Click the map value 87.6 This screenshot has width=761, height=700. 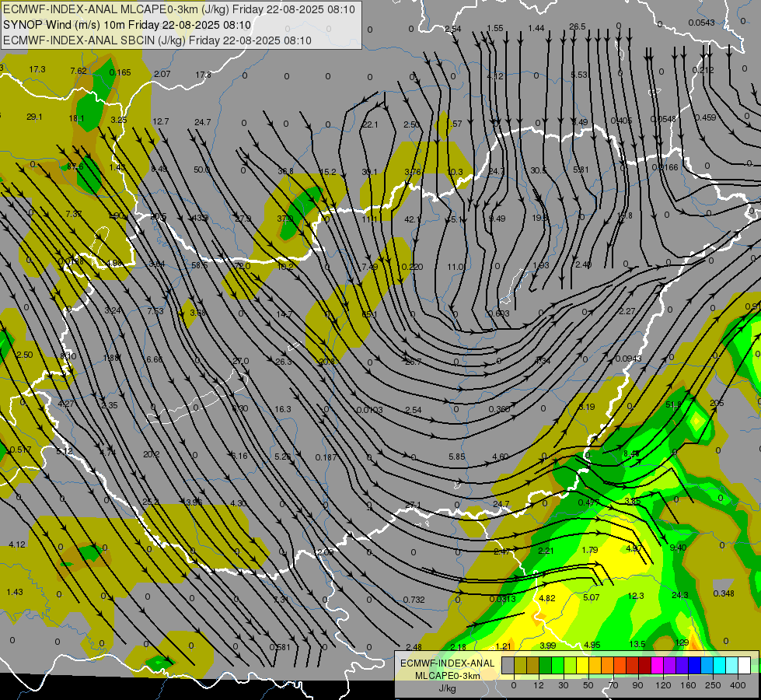coord(75,166)
